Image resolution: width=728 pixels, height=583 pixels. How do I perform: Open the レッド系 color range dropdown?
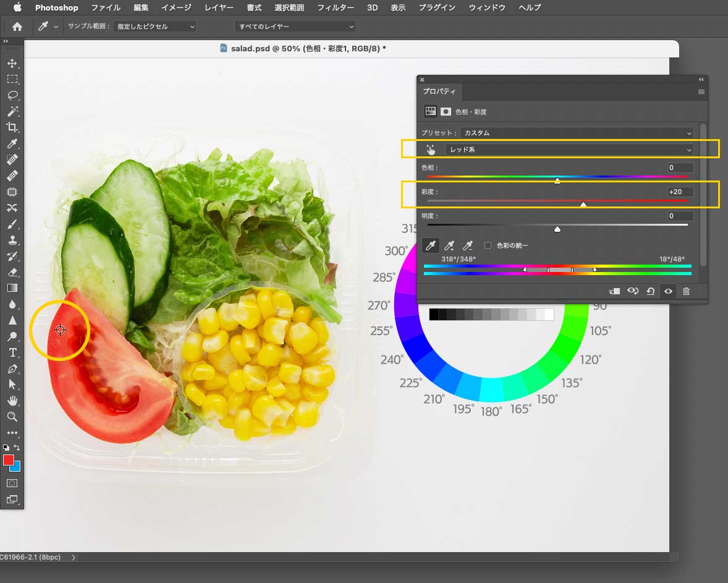(x=569, y=150)
